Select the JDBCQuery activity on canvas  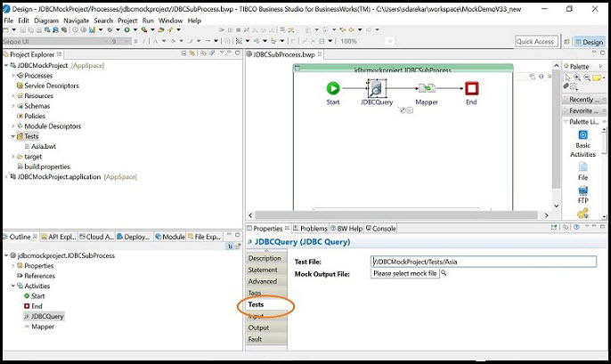coord(377,88)
